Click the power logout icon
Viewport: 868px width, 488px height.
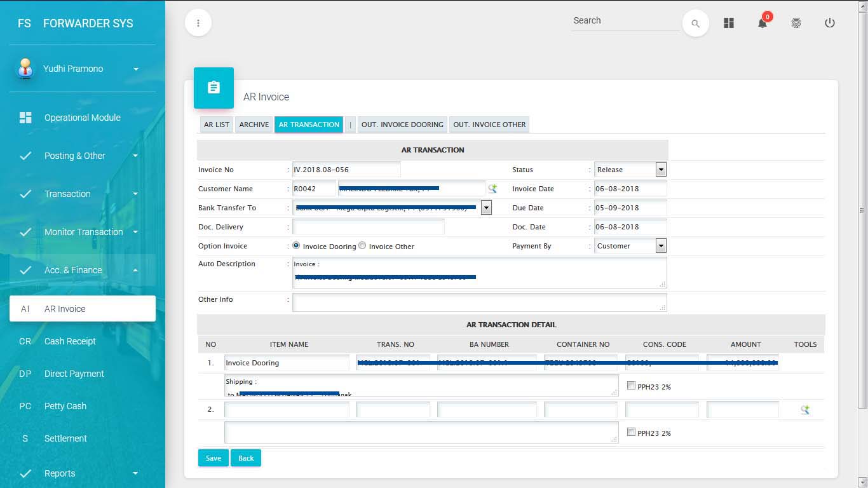click(x=829, y=23)
